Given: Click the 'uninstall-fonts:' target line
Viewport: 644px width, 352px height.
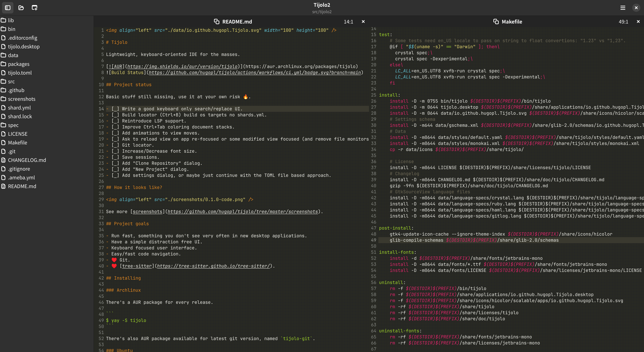Looking at the screenshot, I should click(400, 331).
